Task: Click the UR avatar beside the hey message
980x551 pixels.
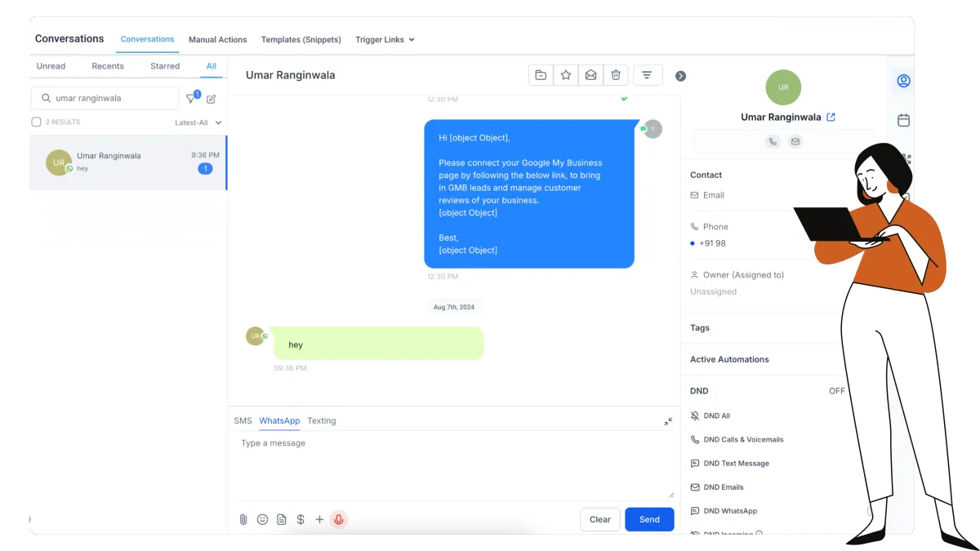Action: pyautogui.click(x=256, y=335)
